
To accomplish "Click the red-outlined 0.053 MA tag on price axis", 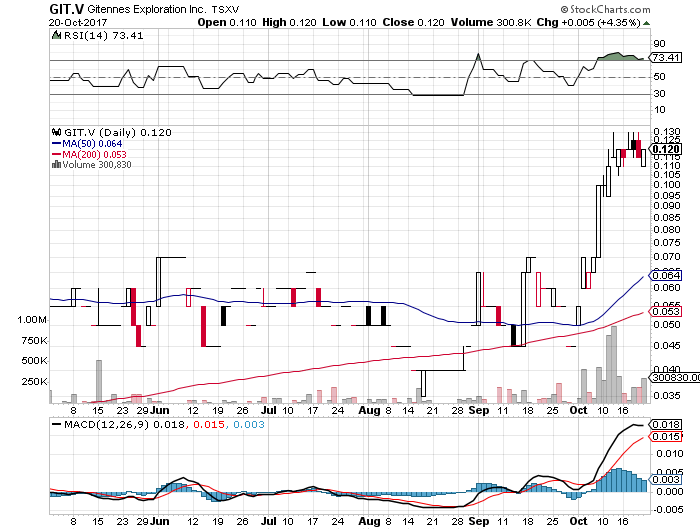I will tap(666, 312).
